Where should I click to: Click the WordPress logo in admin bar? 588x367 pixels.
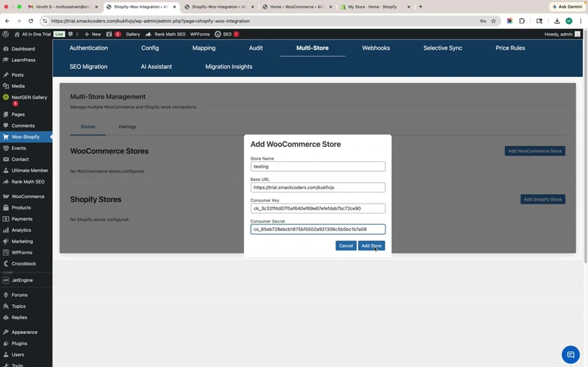(x=6, y=34)
